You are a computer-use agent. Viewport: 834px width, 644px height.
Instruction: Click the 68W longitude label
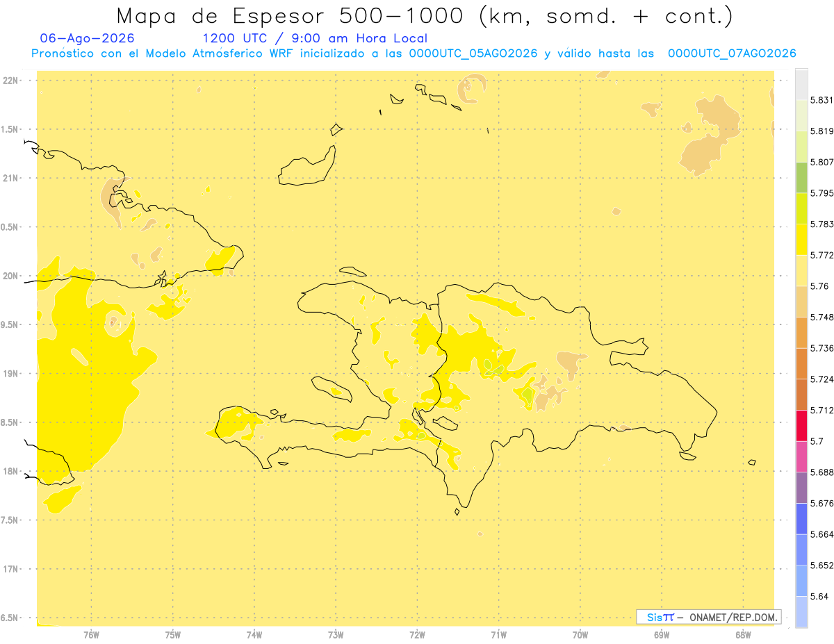pyautogui.click(x=742, y=634)
